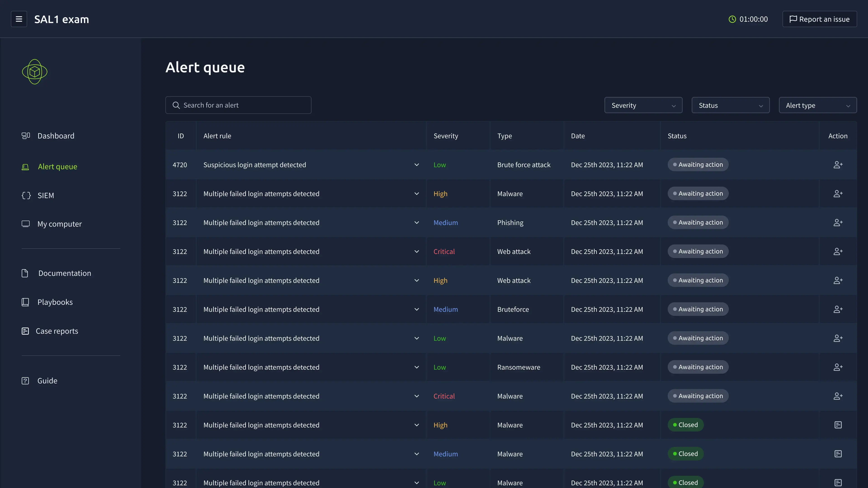868x488 pixels.
Task: Open the report icon for closed High Malware alert
Action: pos(838,425)
